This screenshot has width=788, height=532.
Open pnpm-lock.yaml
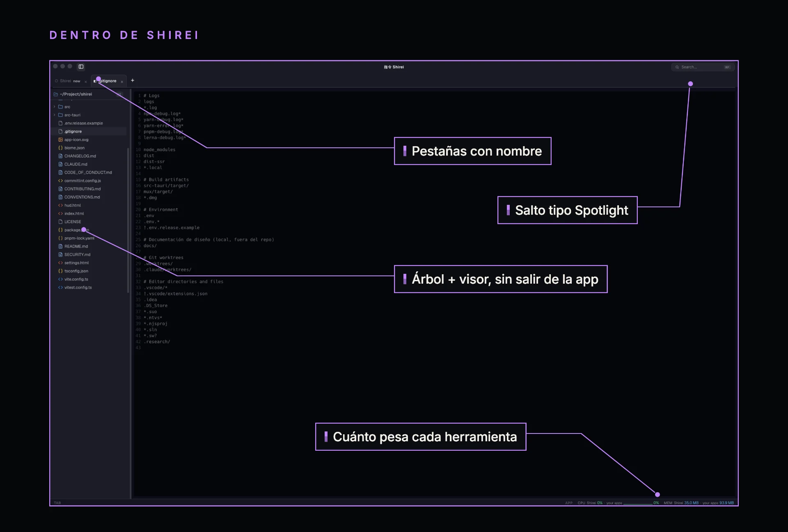pyautogui.click(x=79, y=238)
